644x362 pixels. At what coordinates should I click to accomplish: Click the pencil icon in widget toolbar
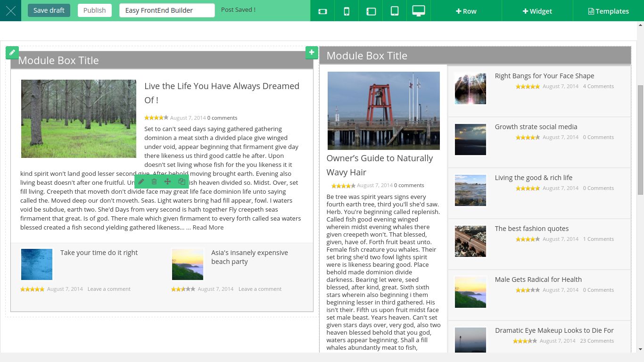[x=141, y=181]
